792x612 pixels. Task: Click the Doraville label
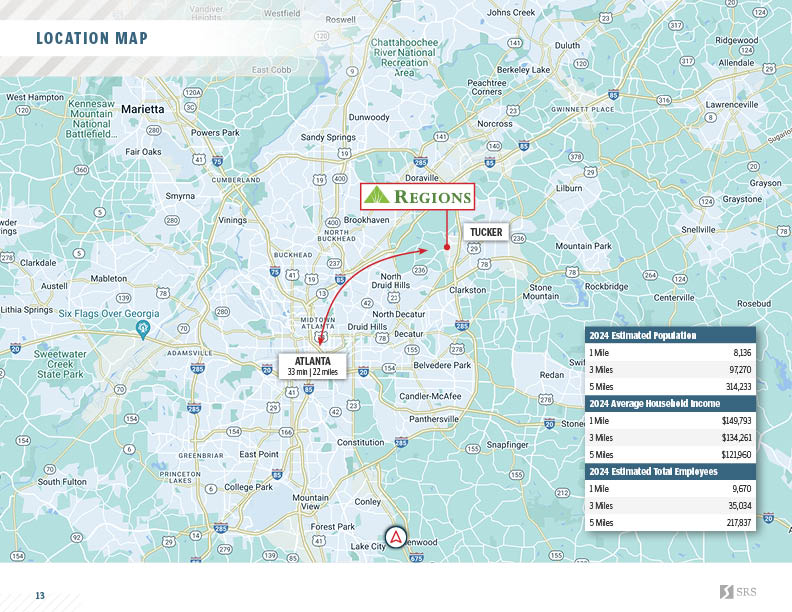[x=422, y=178]
